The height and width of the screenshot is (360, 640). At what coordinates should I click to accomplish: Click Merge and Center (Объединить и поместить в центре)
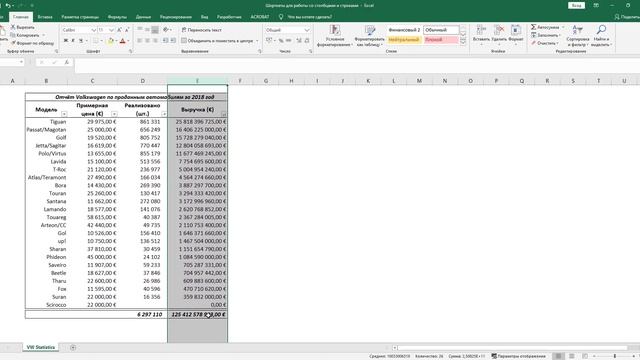(x=217, y=41)
